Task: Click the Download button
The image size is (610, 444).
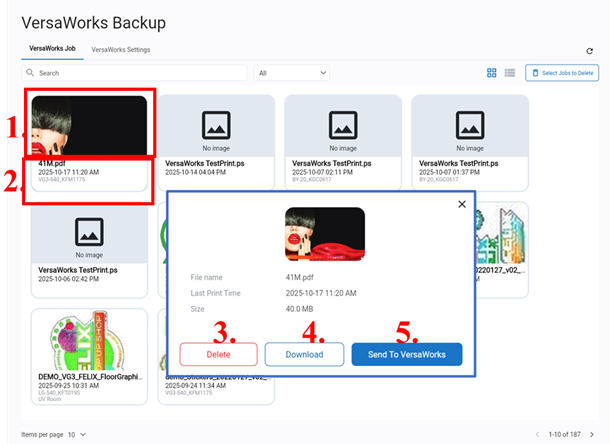Action: pyautogui.click(x=304, y=354)
